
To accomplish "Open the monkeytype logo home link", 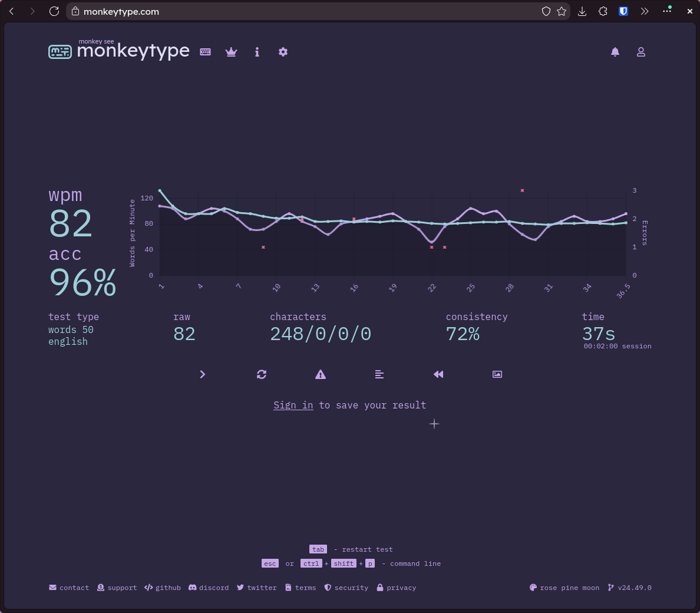I will [x=119, y=50].
